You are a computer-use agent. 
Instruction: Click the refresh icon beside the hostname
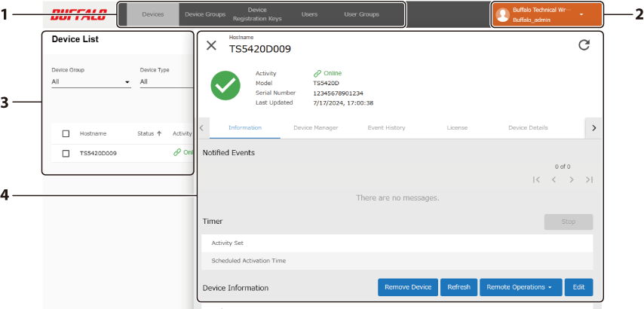[584, 45]
